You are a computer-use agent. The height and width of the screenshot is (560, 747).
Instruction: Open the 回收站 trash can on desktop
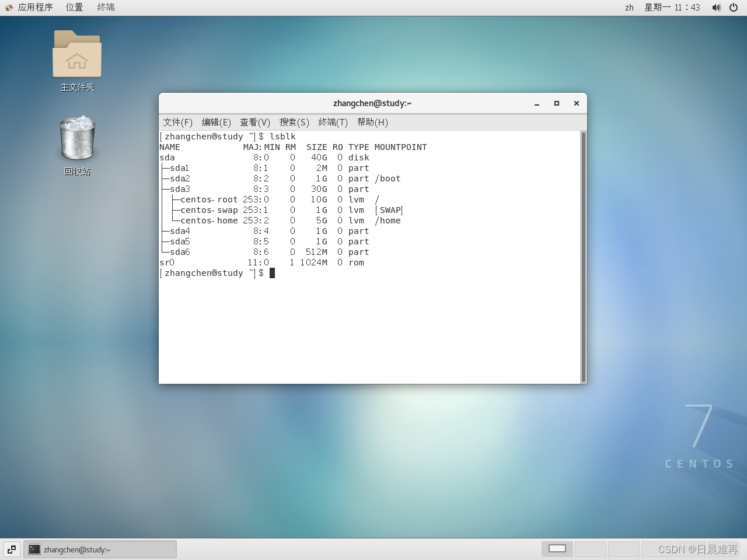76,138
